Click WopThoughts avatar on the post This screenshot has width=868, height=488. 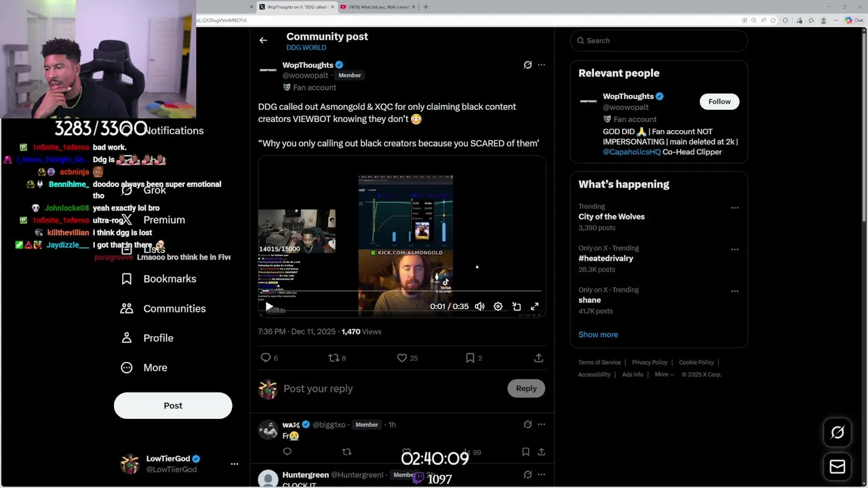[x=268, y=70]
